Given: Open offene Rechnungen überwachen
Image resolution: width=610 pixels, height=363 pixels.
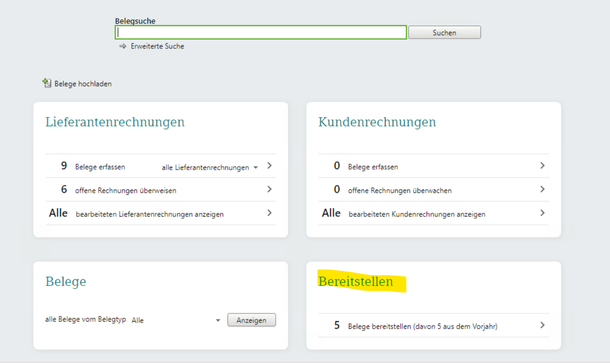Looking at the screenshot, I should (400, 190).
